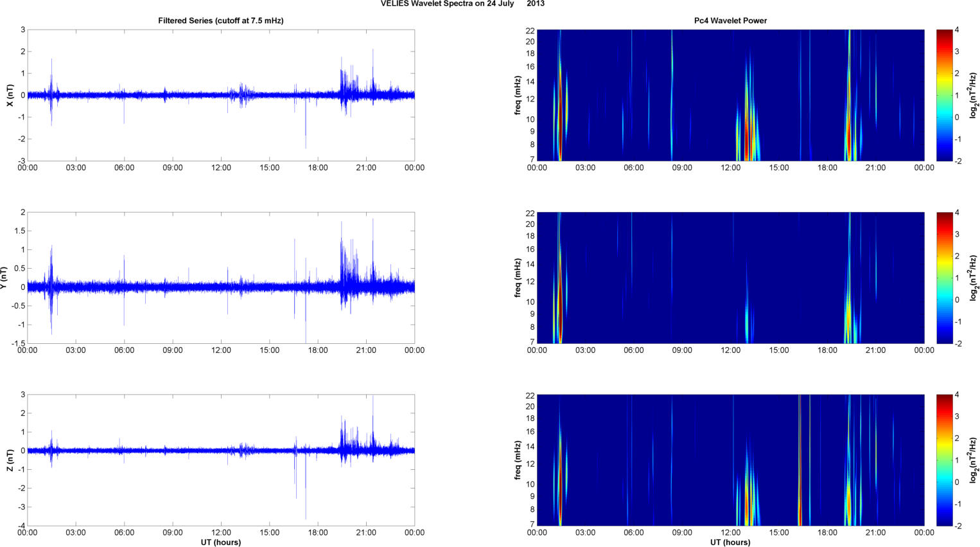The height and width of the screenshot is (547, 980).
Task: Click the "12:00" tick below the X time series
Action: (221, 168)
